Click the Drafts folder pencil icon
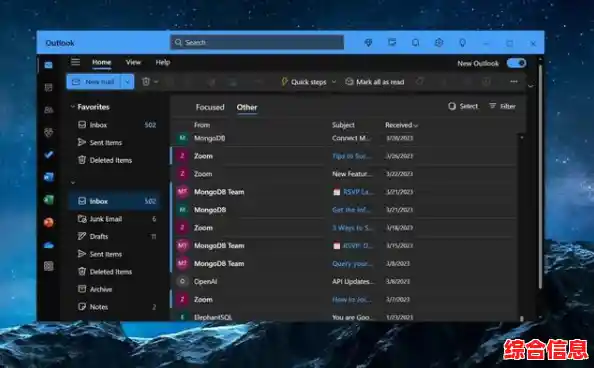This screenshot has height=368, width=594. pos(82,236)
